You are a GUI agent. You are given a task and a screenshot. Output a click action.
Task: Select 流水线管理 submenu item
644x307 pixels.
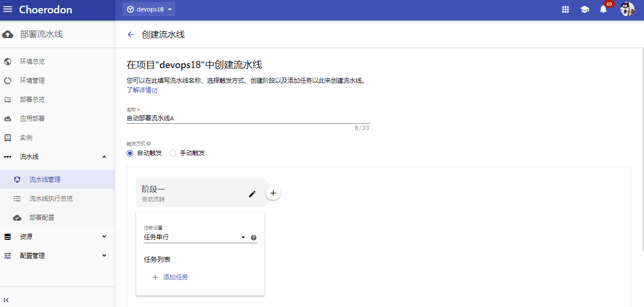57,179
